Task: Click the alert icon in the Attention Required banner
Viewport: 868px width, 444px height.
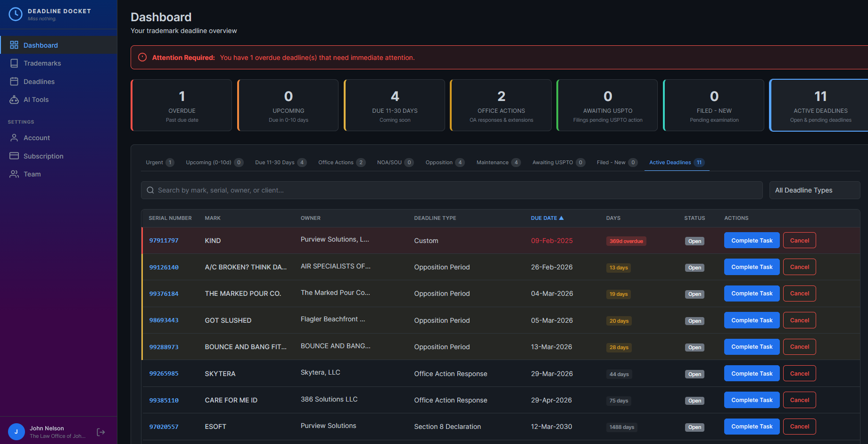Action: (x=142, y=57)
